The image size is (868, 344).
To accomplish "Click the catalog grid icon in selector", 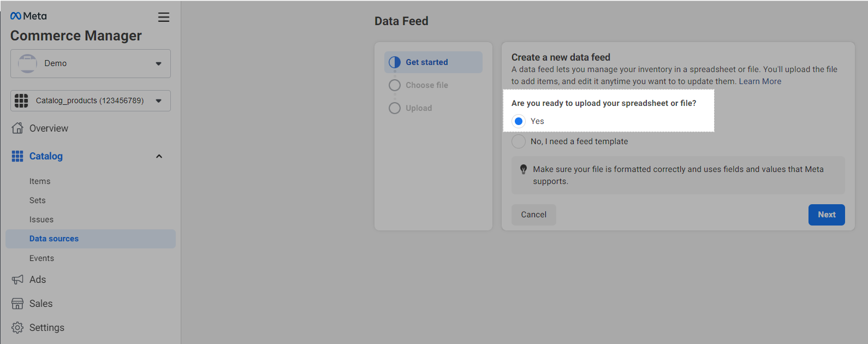I will pyautogui.click(x=21, y=100).
